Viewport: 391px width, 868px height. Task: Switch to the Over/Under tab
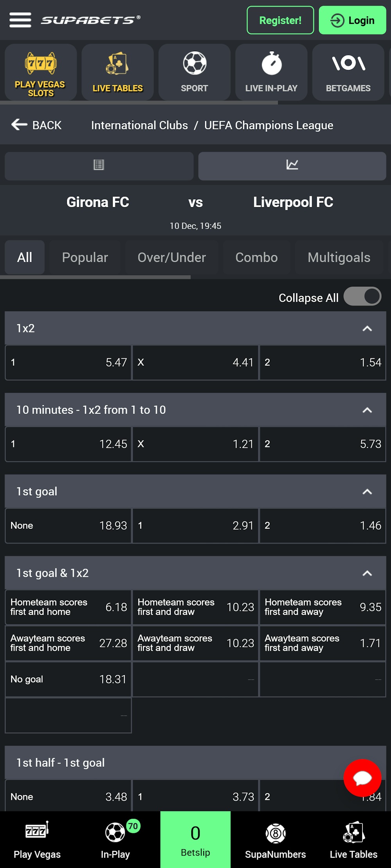[x=172, y=257]
